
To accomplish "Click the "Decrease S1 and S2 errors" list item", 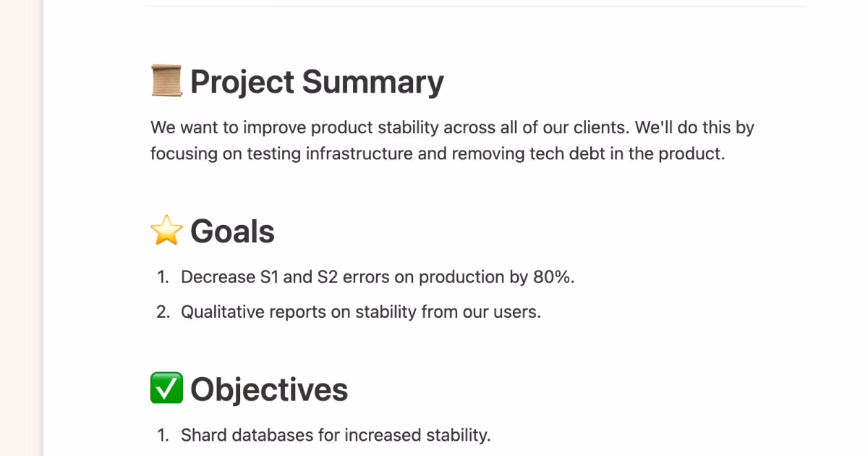I will click(377, 277).
